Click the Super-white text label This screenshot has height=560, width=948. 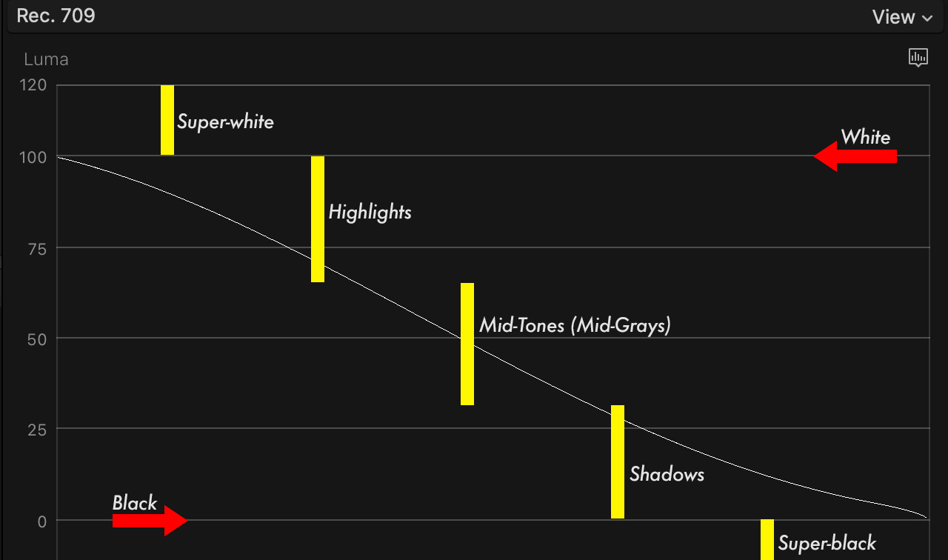[225, 121]
